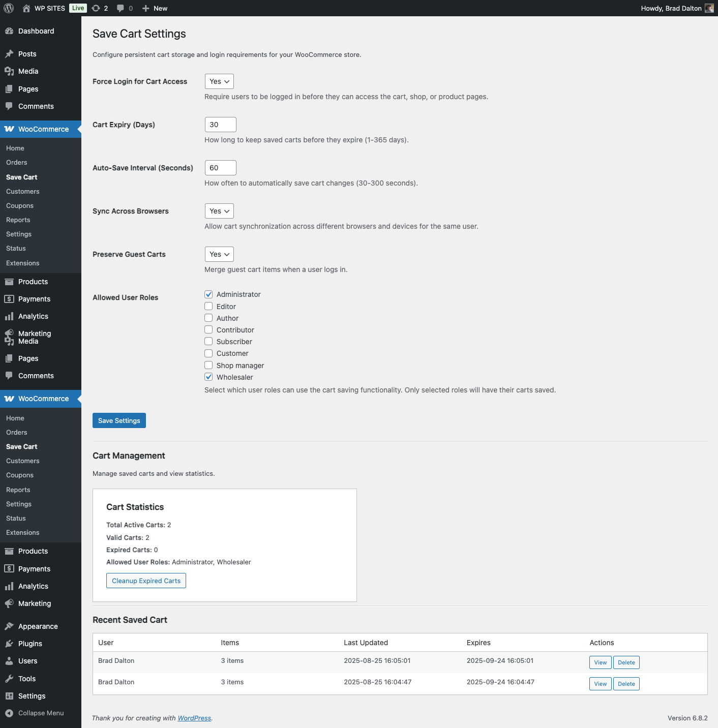Image resolution: width=718 pixels, height=728 pixels.
Task: Click the Plugins plug icon in sidebar
Action: pyautogui.click(x=9, y=644)
